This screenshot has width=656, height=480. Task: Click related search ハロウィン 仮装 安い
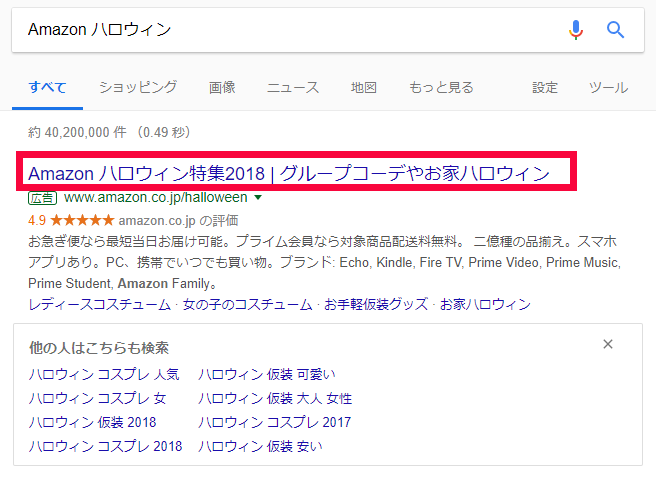tap(260, 446)
